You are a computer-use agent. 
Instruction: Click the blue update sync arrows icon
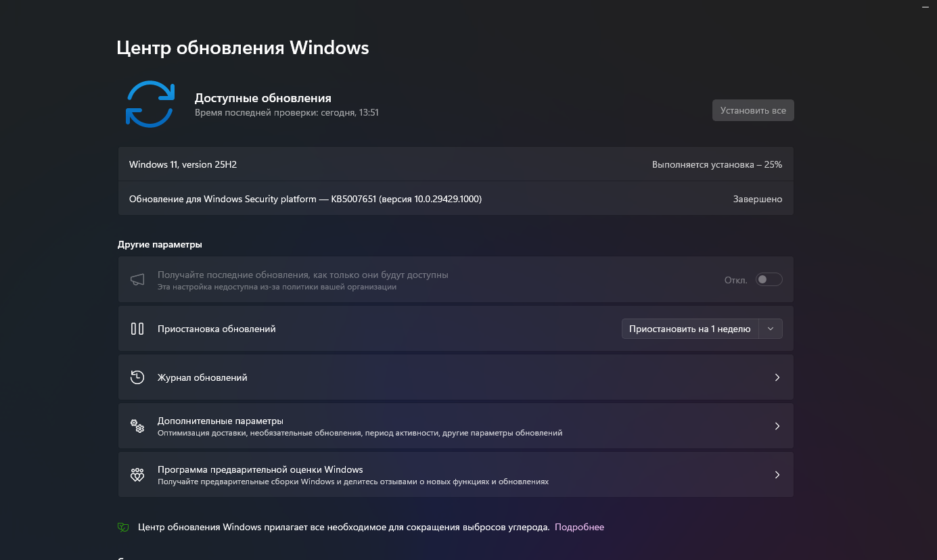pyautogui.click(x=150, y=104)
